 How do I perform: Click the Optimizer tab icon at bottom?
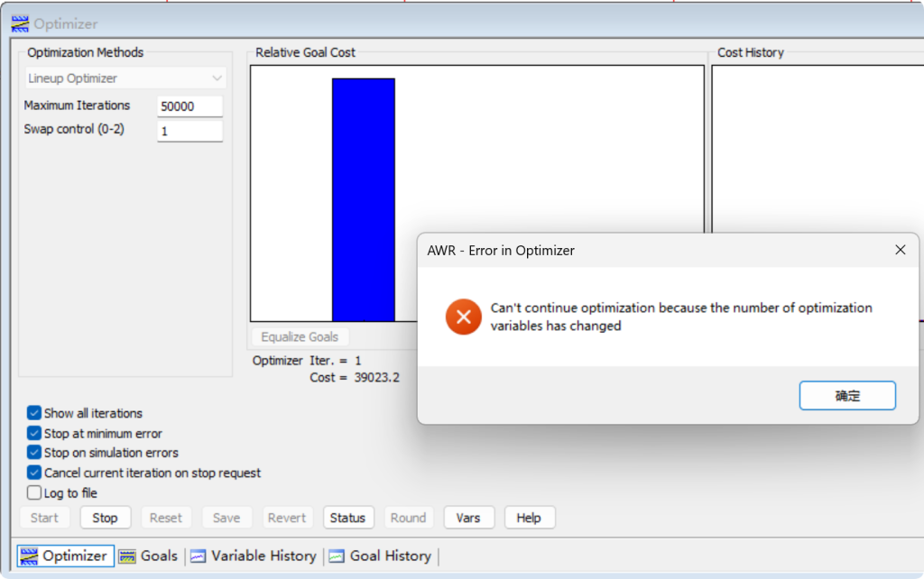(29, 556)
